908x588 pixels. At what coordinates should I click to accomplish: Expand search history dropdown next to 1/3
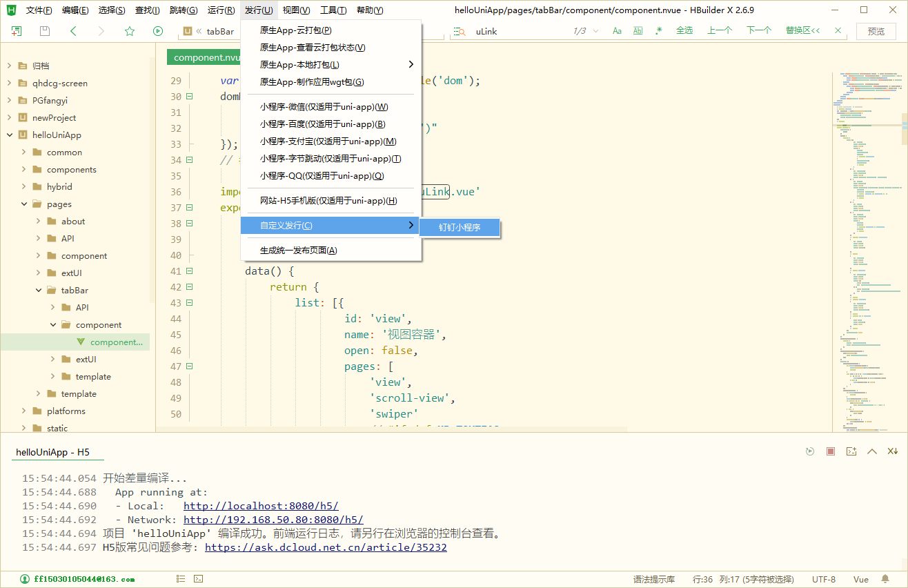[596, 31]
